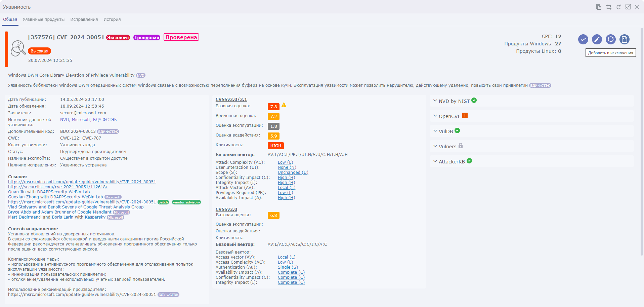Switch to the Уязвимые продукты tab
Image resolution: width=644 pixels, height=307 pixels.
pos(44,20)
